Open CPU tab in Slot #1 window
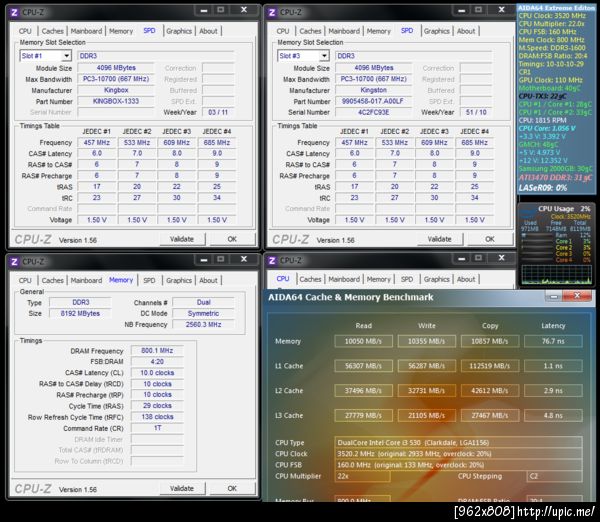 25,31
